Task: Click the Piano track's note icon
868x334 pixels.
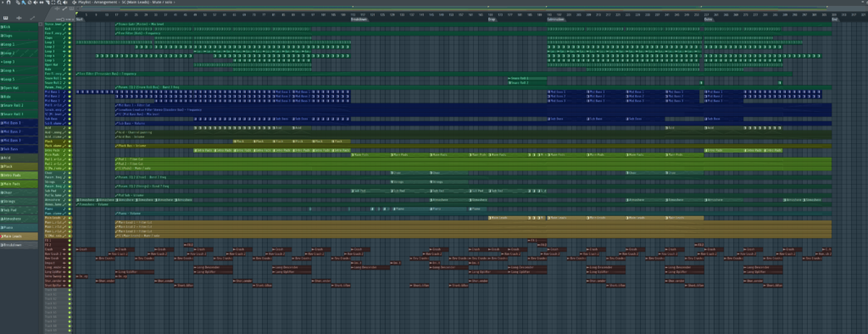Action: pos(64,209)
